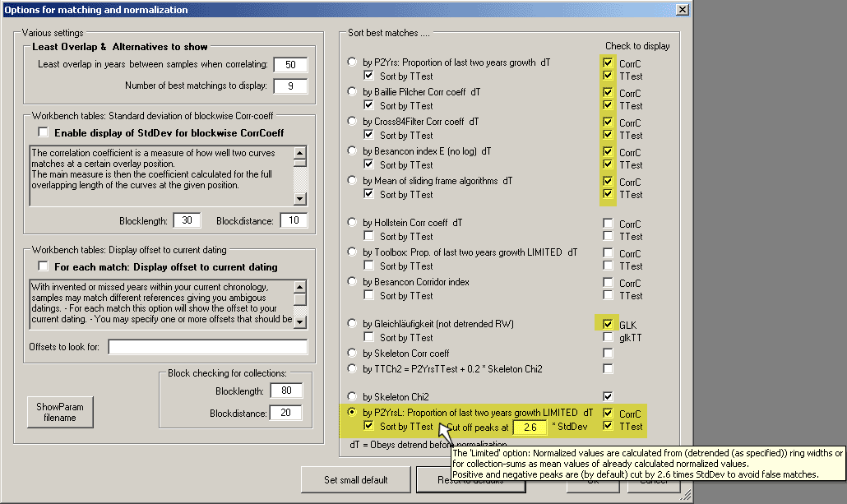
Task: Click the 'Least overlap in years' field
Action: point(290,65)
